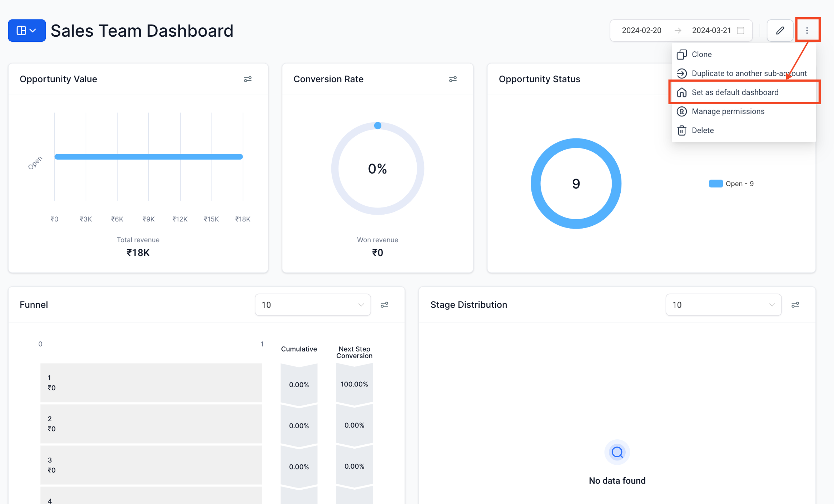
Task: Click the pencil edit dashboard icon
Action: (x=780, y=31)
